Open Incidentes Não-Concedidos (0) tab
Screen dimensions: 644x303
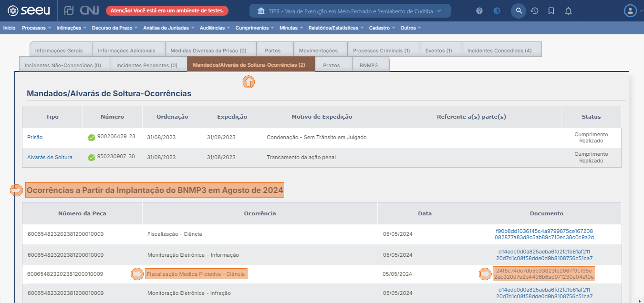pyautogui.click(x=65, y=64)
